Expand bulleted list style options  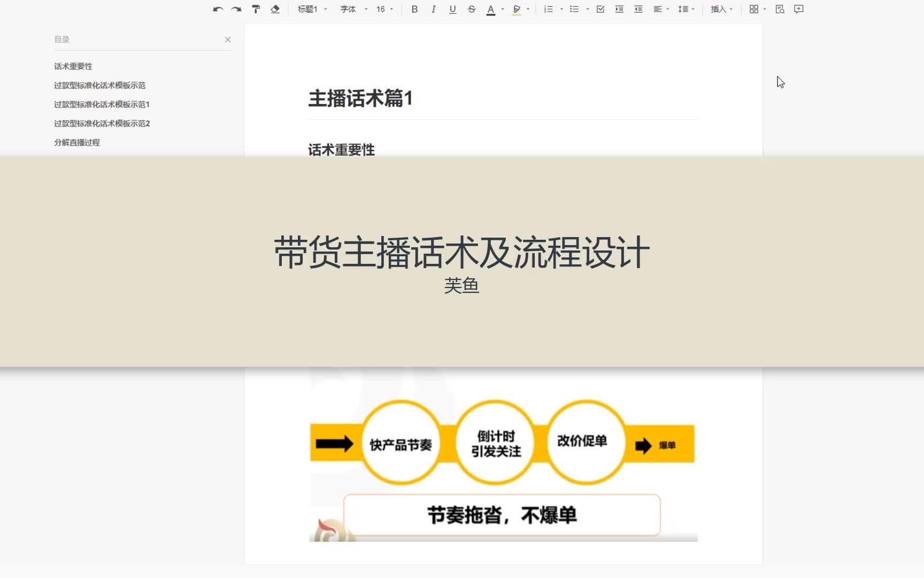(588, 9)
